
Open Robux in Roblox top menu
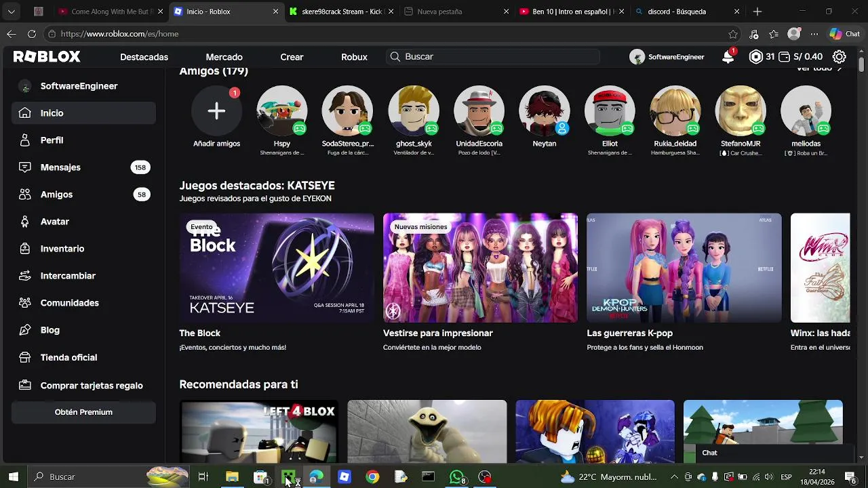pos(354,57)
